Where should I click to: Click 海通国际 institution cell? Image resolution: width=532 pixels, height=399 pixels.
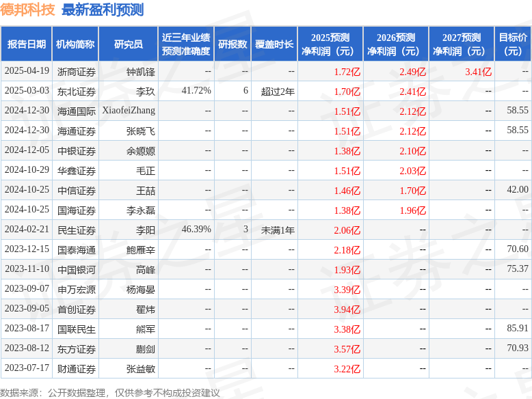77,111
